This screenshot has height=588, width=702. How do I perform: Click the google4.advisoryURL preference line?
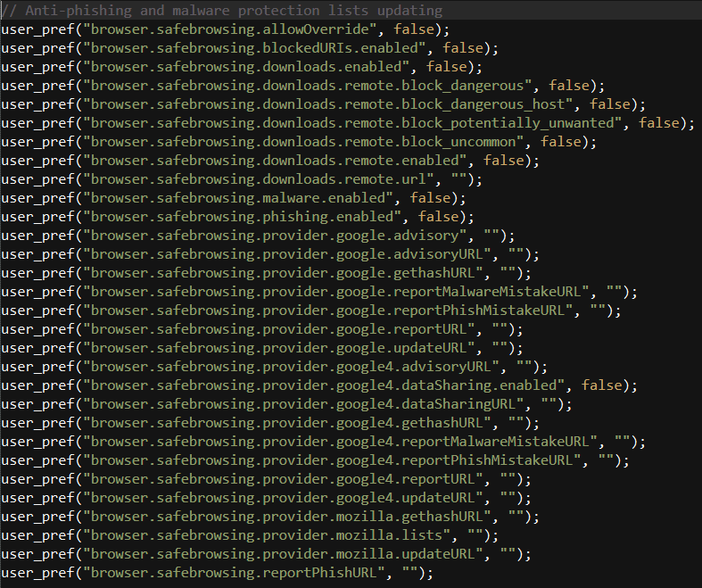pos(275,368)
